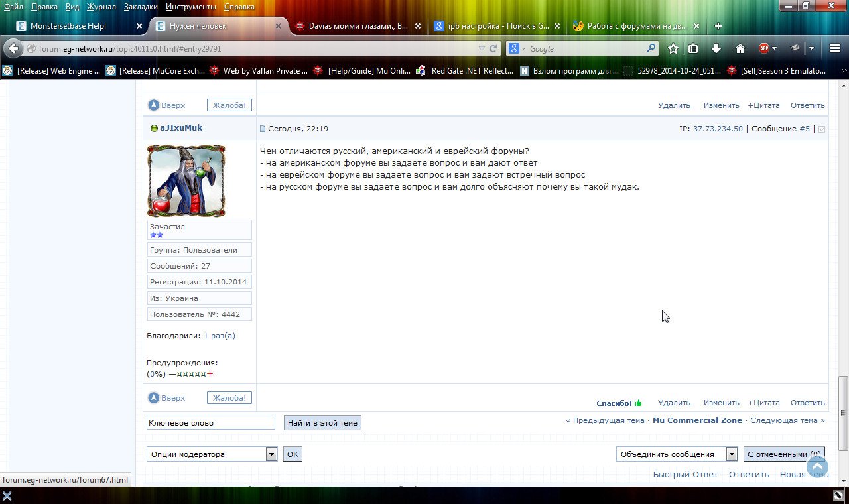Close the ipb настройка tab

tap(557, 26)
